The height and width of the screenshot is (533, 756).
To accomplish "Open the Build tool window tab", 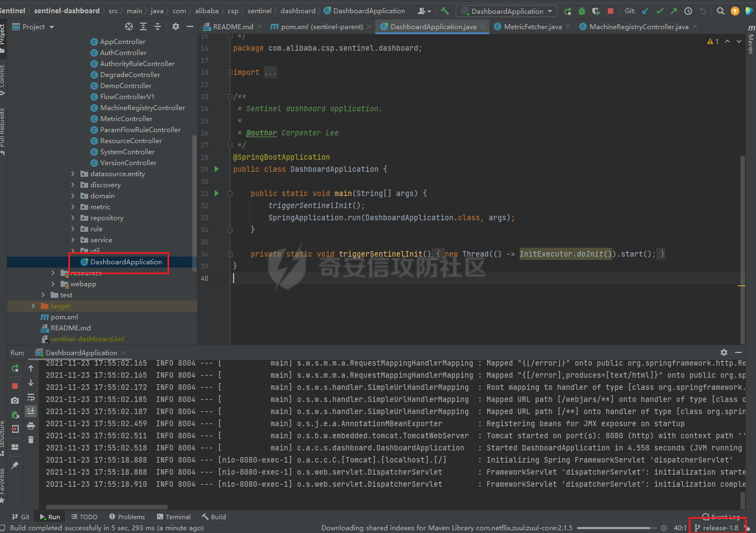I will point(214,516).
